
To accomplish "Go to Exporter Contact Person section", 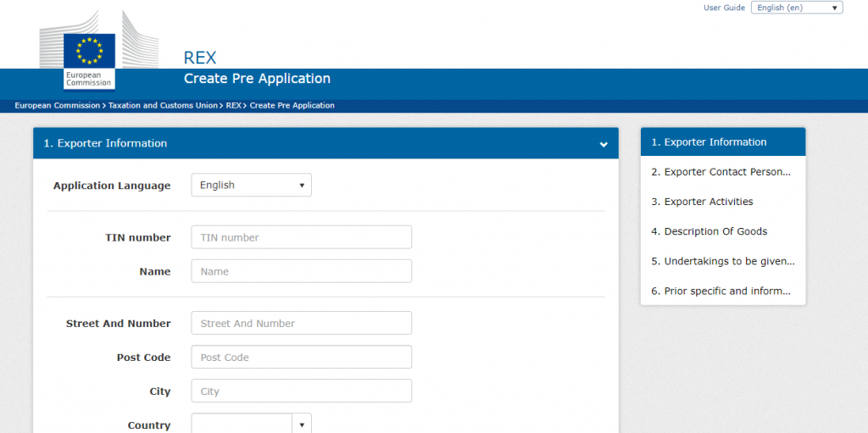I will [722, 172].
